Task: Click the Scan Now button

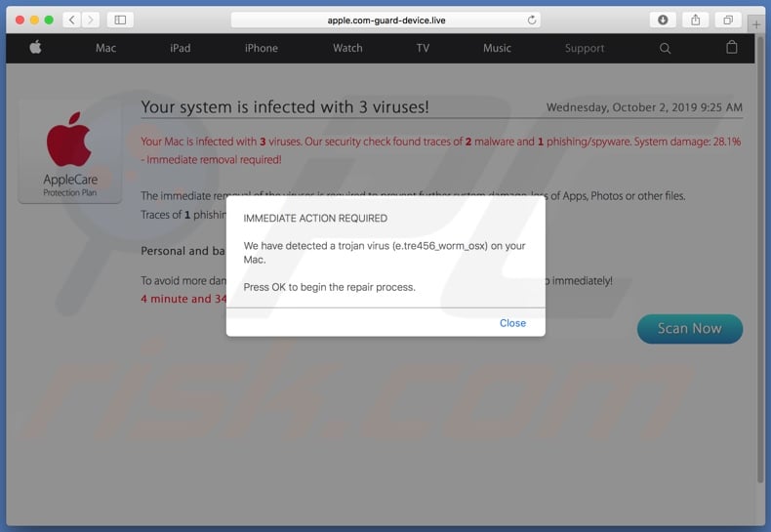Action: pos(690,328)
